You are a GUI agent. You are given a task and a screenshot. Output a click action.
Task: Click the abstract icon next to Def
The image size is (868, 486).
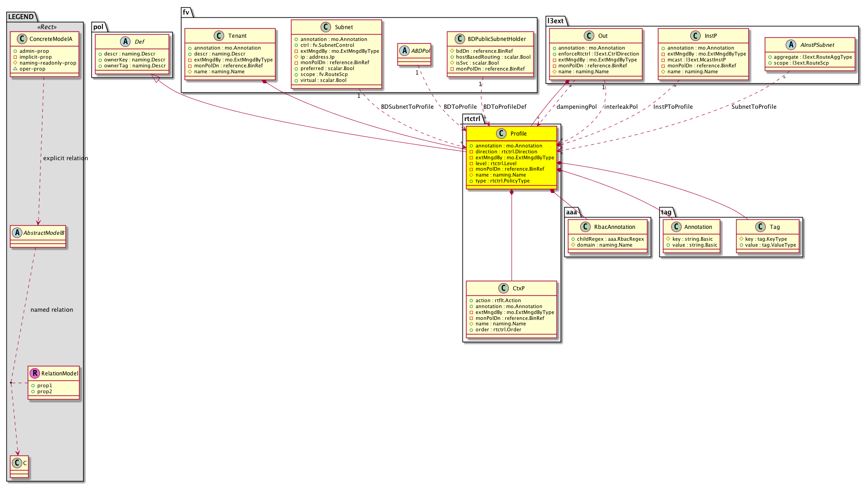point(125,41)
